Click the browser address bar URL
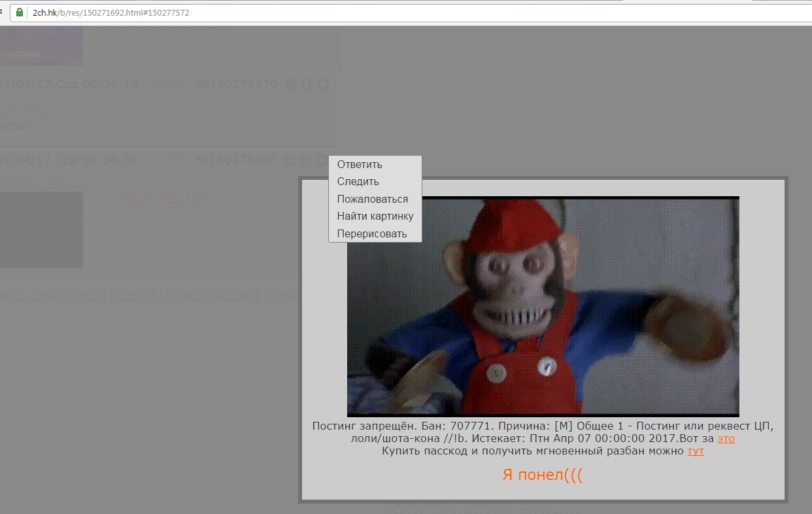The height and width of the screenshot is (514, 812). (x=111, y=12)
